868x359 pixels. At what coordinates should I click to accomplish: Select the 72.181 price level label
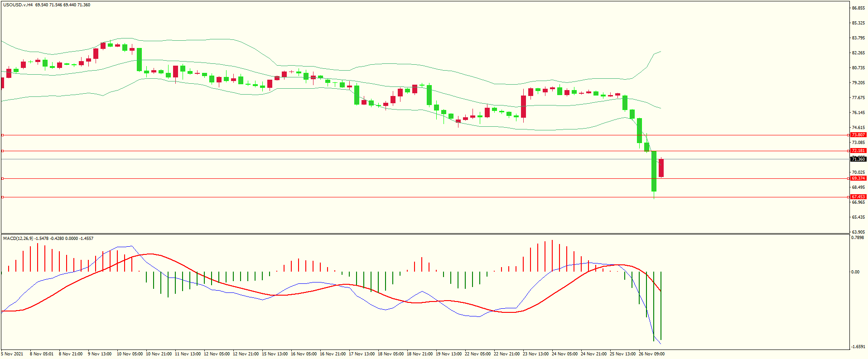pos(858,151)
